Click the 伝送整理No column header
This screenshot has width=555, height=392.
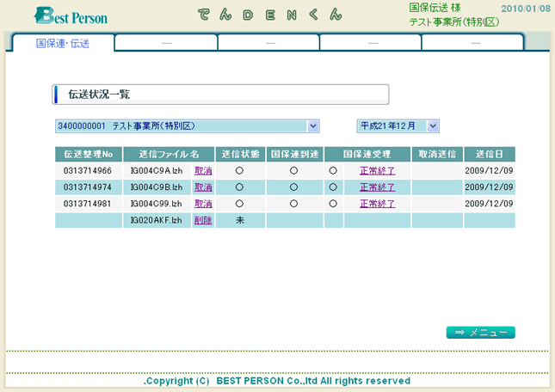[89, 154]
